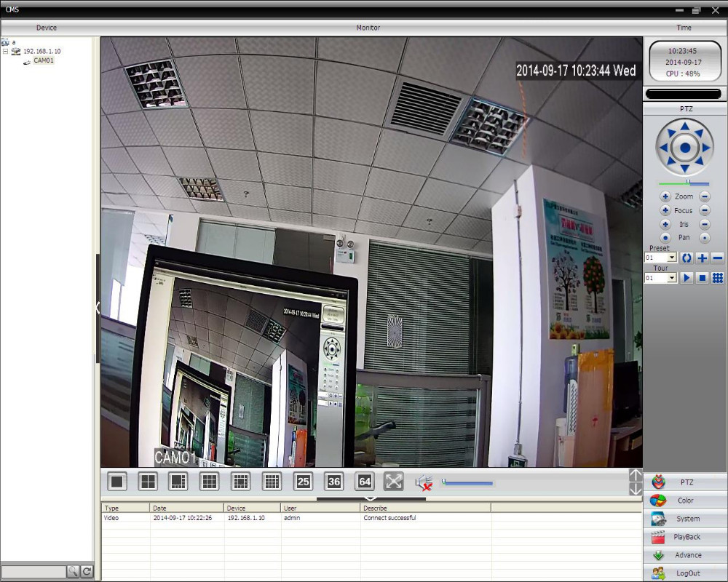Viewport: 728px width, 582px height.
Task: Open the Preset number dropdown
Action: click(672, 258)
